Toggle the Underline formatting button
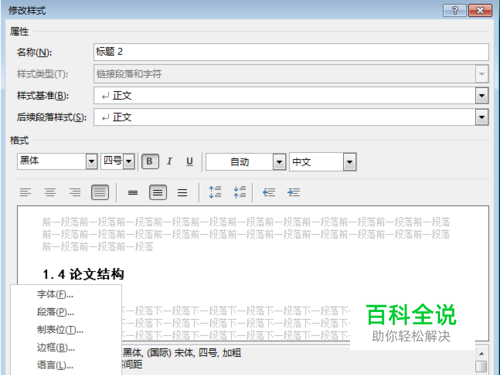The height and width of the screenshot is (375, 500). click(189, 162)
